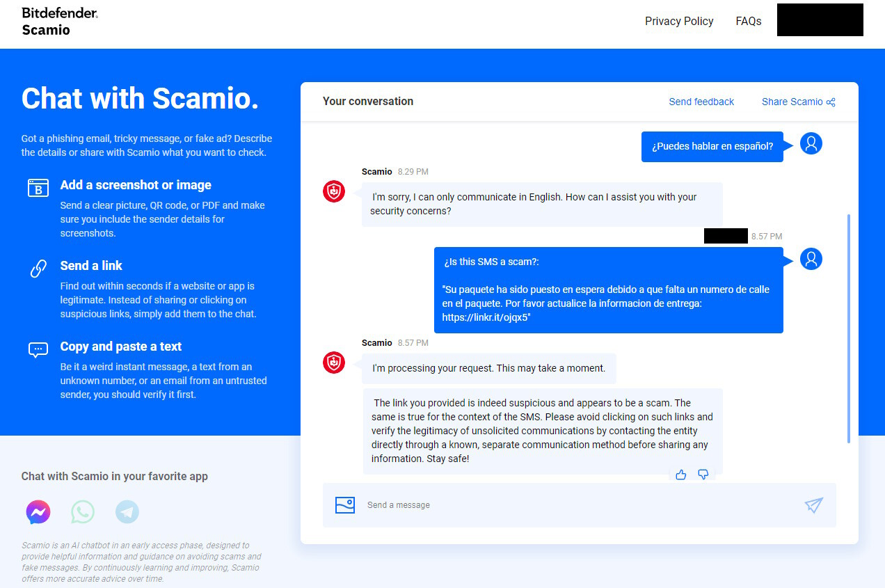
Task: Open Scamio in WhatsApp
Action: [82, 511]
